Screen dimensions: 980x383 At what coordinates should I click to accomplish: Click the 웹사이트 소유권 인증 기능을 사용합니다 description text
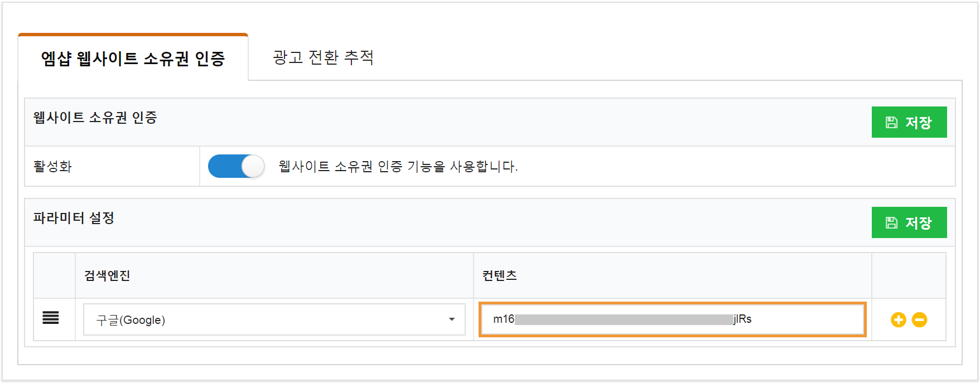click(398, 166)
